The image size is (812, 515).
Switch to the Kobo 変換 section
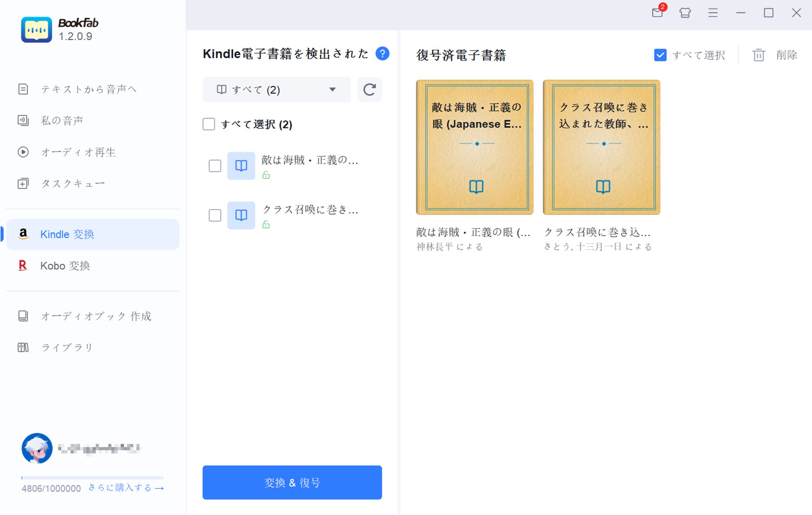[65, 265]
